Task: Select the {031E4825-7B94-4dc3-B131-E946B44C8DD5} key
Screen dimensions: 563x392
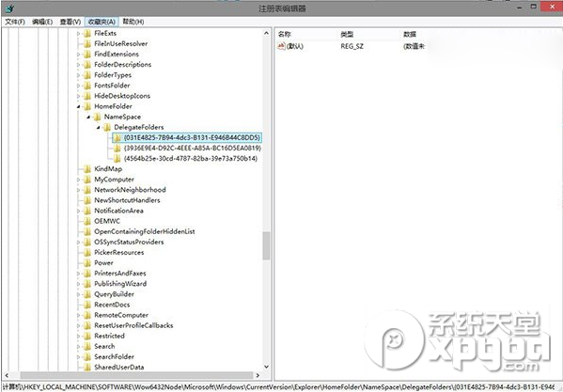Action: click(192, 137)
